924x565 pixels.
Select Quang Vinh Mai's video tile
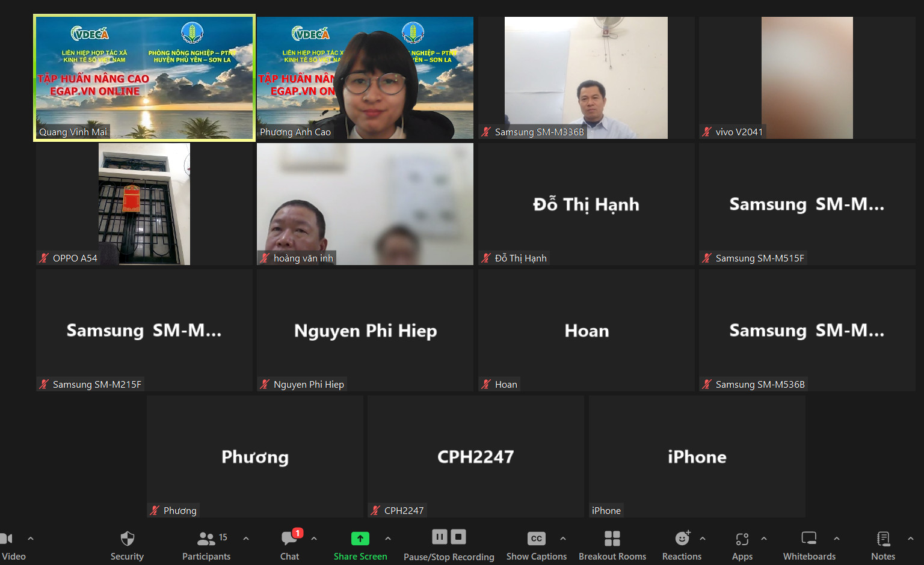pyautogui.click(x=144, y=78)
